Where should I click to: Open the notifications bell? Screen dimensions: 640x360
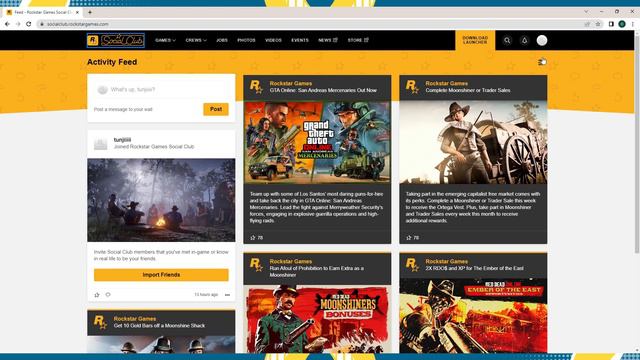tap(524, 40)
